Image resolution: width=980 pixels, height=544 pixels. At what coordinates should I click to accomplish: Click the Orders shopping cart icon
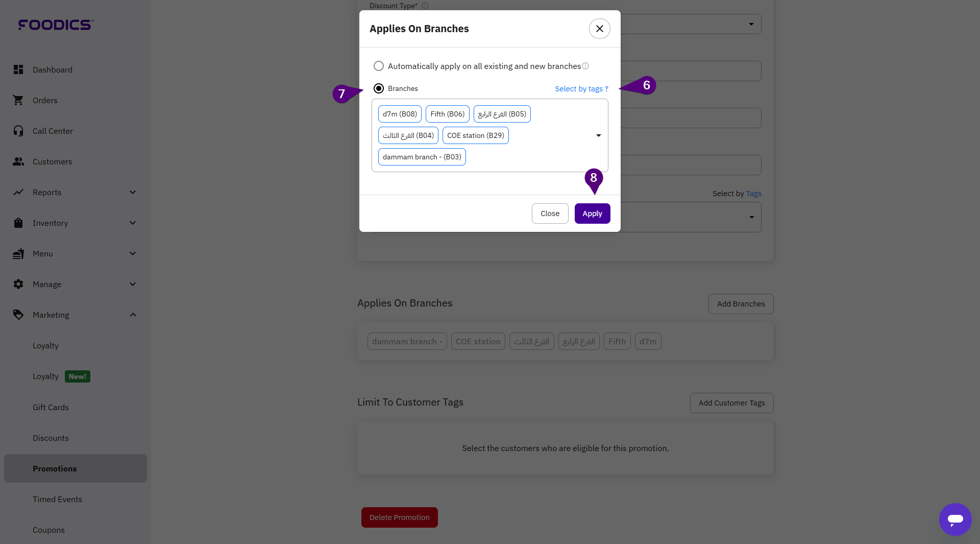tap(18, 100)
